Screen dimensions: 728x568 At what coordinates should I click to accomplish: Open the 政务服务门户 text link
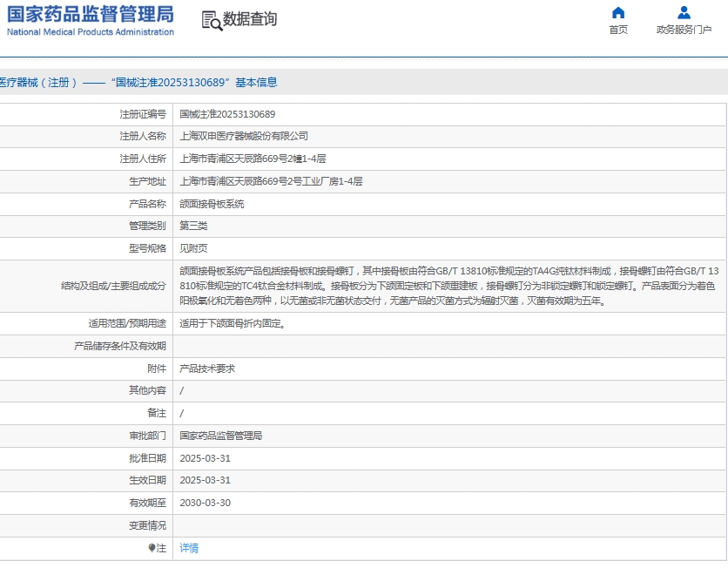(x=684, y=30)
